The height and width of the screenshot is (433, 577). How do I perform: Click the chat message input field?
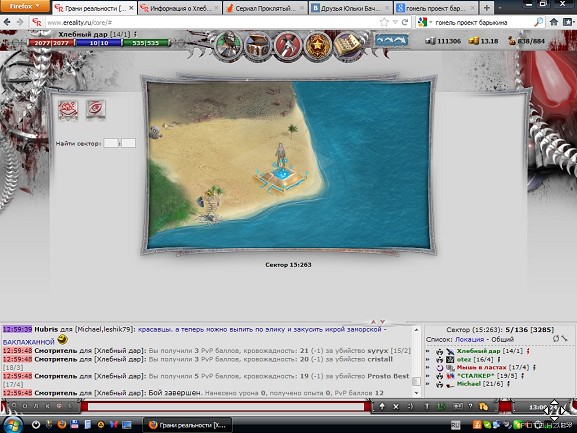[226, 407]
